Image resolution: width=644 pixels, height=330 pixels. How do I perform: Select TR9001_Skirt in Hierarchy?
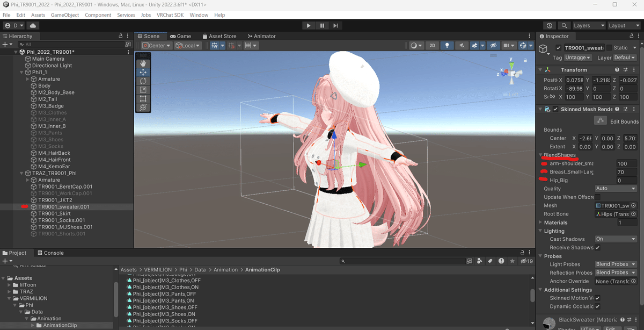[54, 213]
